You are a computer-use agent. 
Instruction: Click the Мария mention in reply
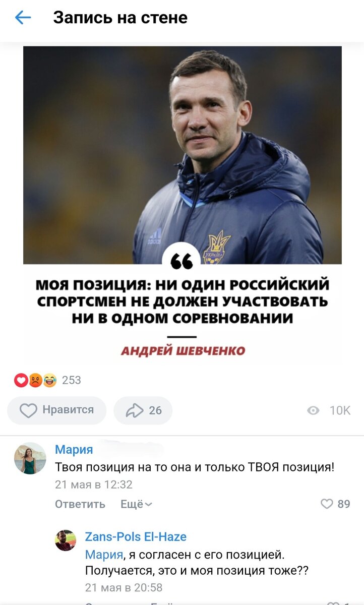click(104, 555)
